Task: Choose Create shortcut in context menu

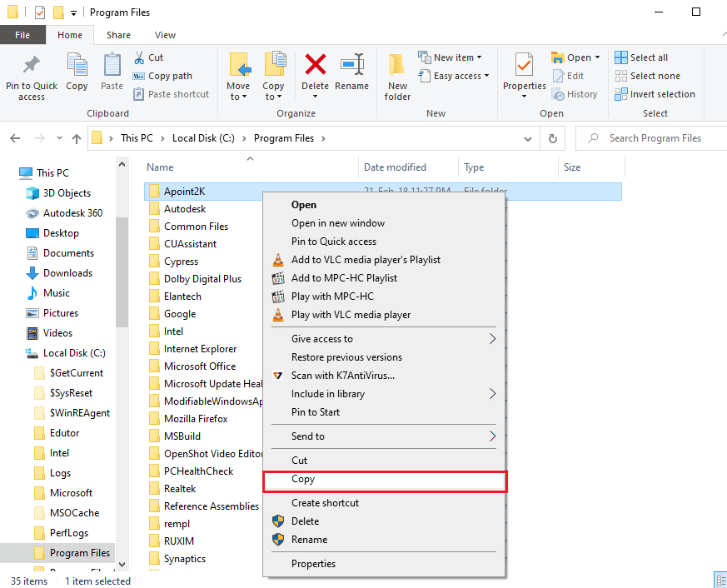Action: pos(384,503)
